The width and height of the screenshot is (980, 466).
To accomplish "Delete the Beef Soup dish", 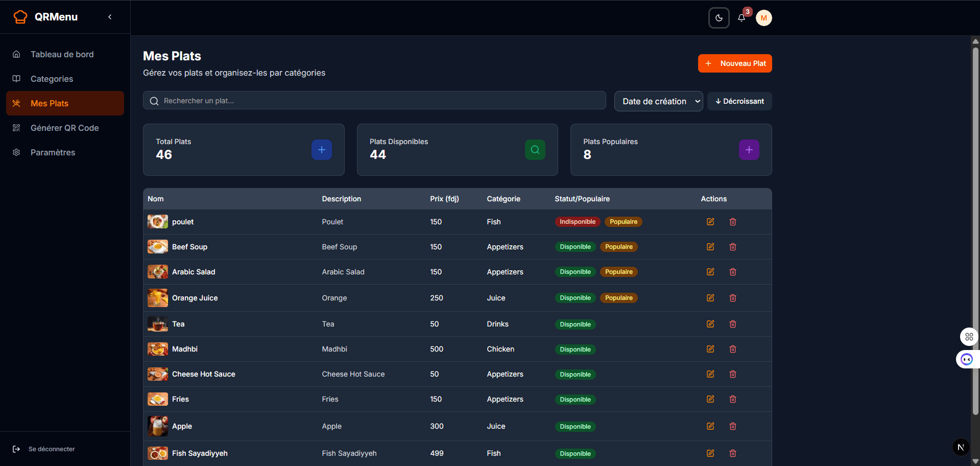I will pyautogui.click(x=732, y=247).
